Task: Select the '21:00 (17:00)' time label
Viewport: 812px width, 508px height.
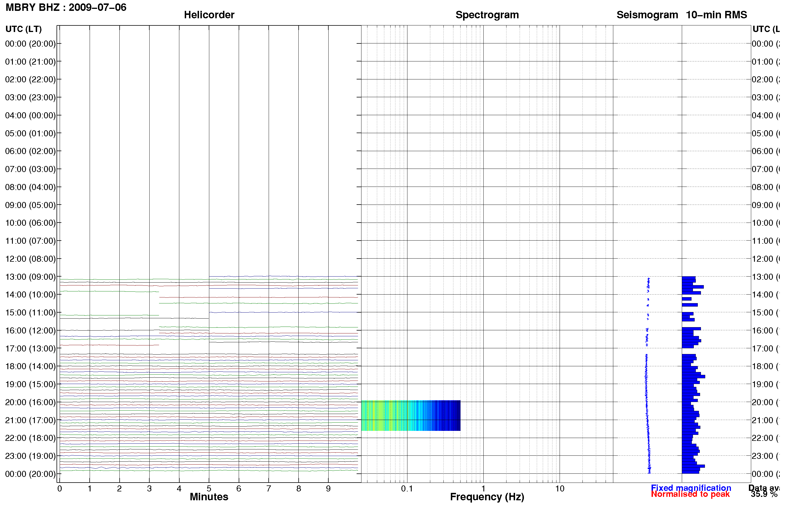Action: tap(30, 420)
